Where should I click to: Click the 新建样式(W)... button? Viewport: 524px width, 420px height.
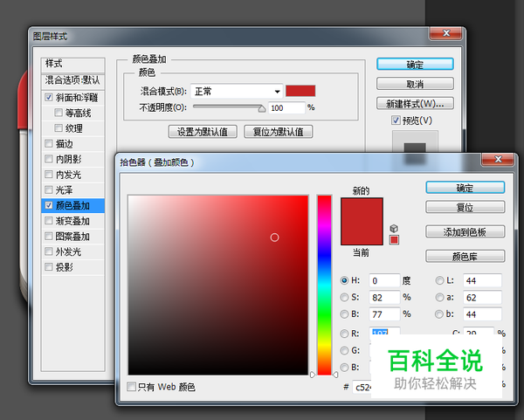tap(415, 104)
